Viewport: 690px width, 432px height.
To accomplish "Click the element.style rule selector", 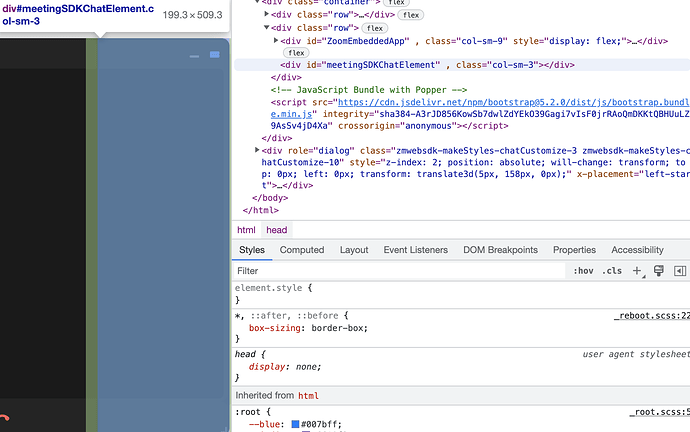I will coord(268,288).
